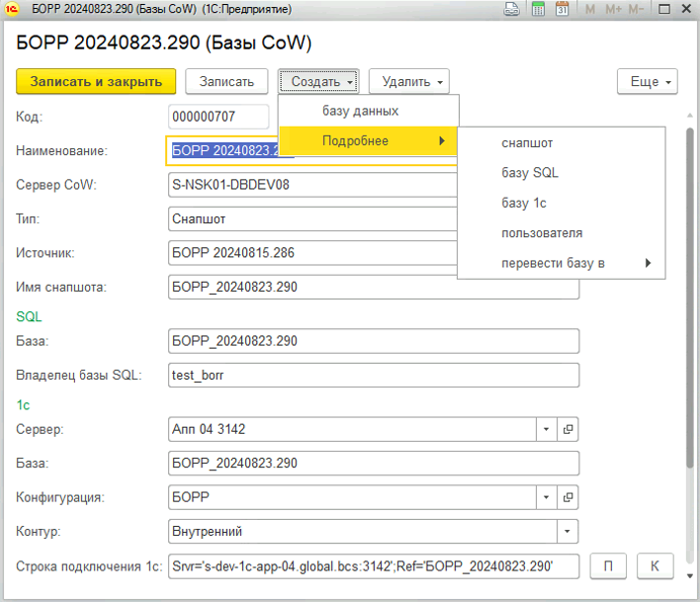This screenshot has width=700, height=602.
Task: Open the Сервер reference with the open icon
Action: coord(568,429)
